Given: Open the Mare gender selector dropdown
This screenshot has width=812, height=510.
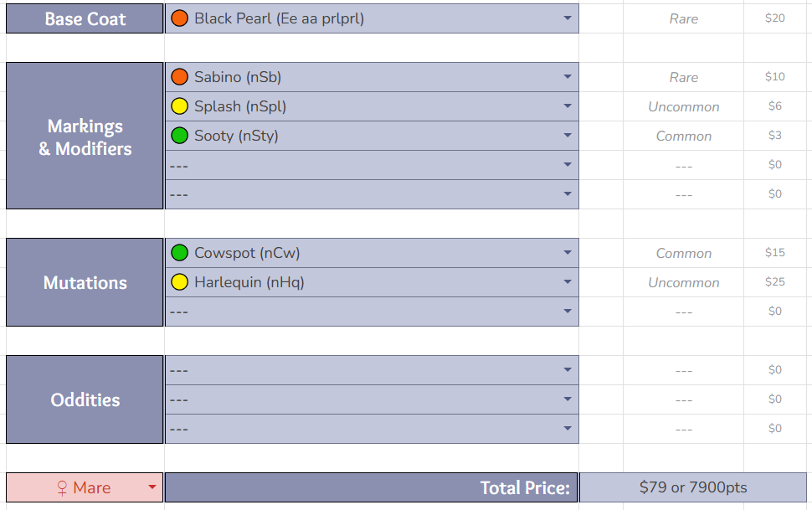Looking at the screenshot, I should (x=152, y=487).
